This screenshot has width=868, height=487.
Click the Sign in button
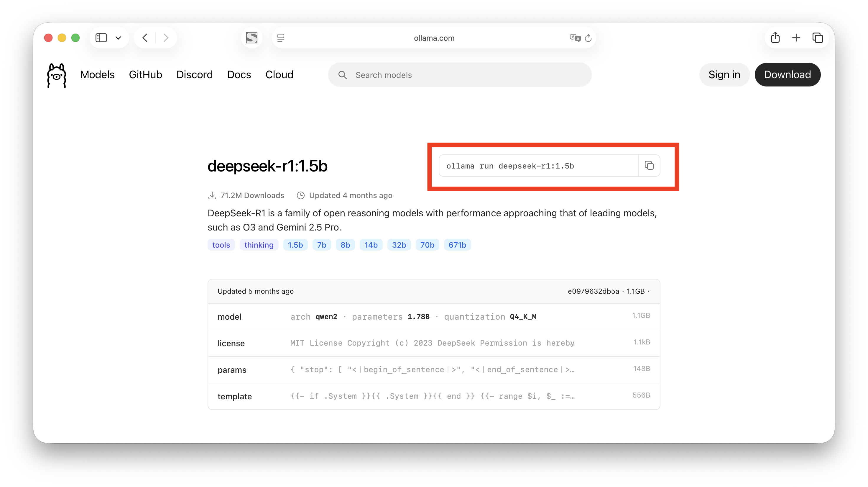724,75
